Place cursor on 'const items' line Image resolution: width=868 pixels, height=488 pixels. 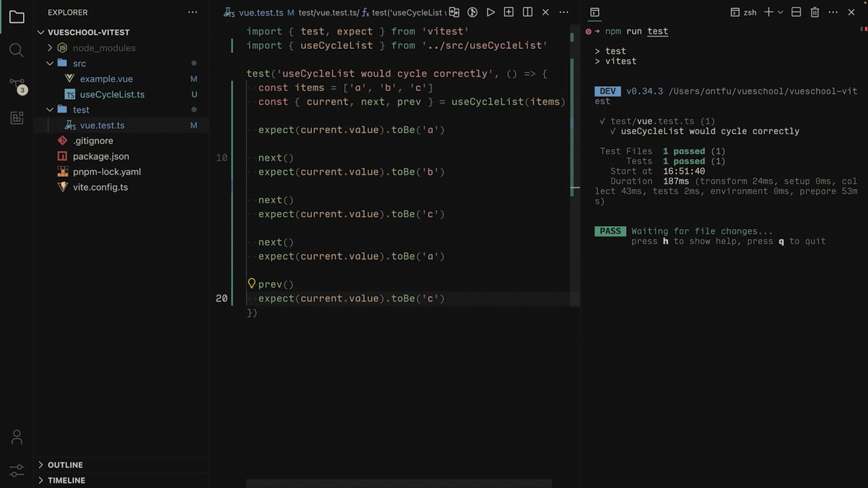point(345,87)
